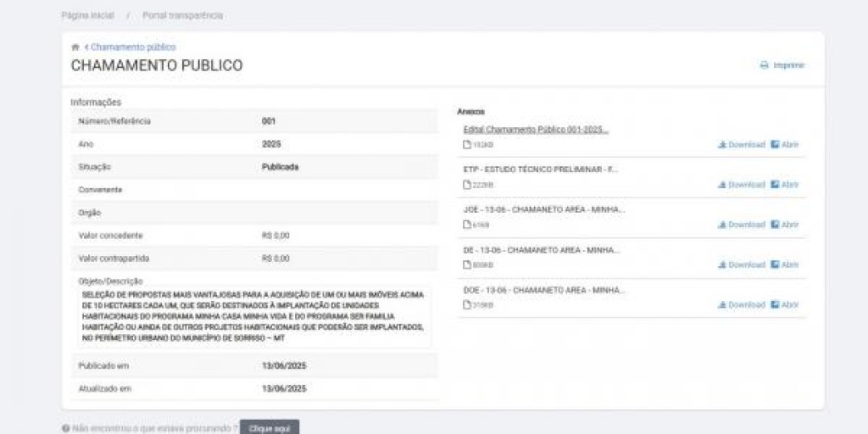Viewport: 868px width, 434px height.
Task: Click the Objeto/Descrição text box
Action: tap(252, 315)
